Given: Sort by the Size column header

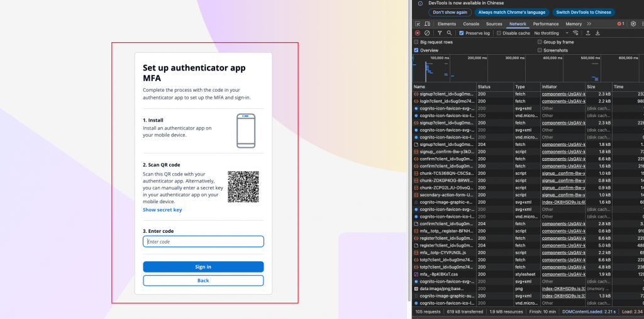Looking at the screenshot, I should 599,87.
